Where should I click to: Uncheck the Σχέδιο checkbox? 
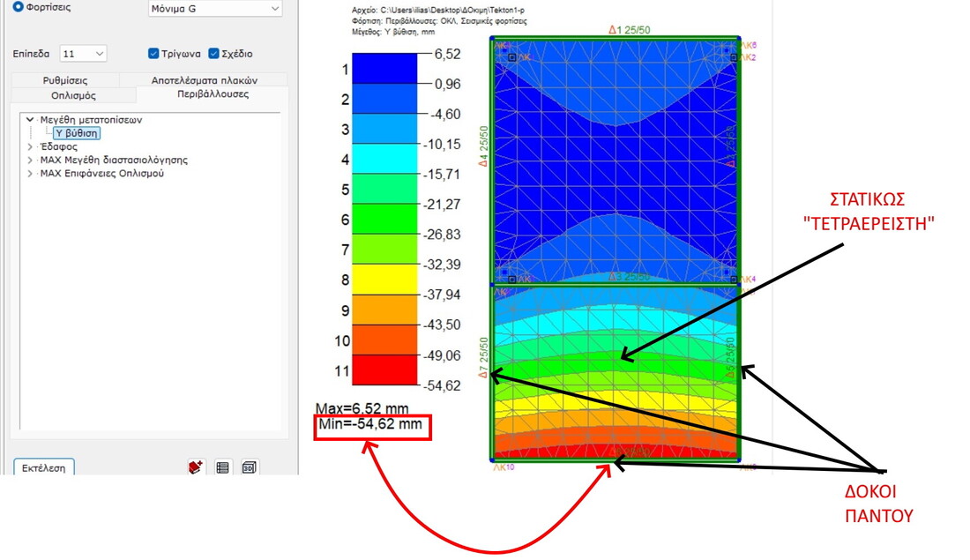[214, 54]
